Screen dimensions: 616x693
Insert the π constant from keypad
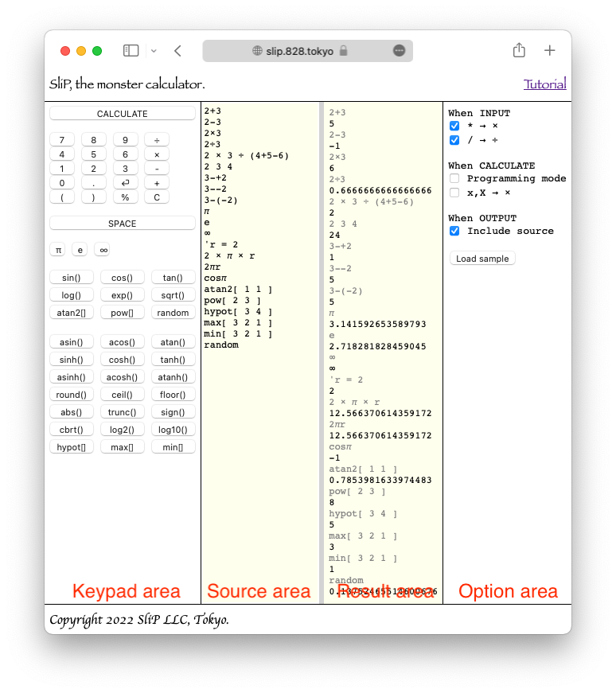tap(57, 250)
